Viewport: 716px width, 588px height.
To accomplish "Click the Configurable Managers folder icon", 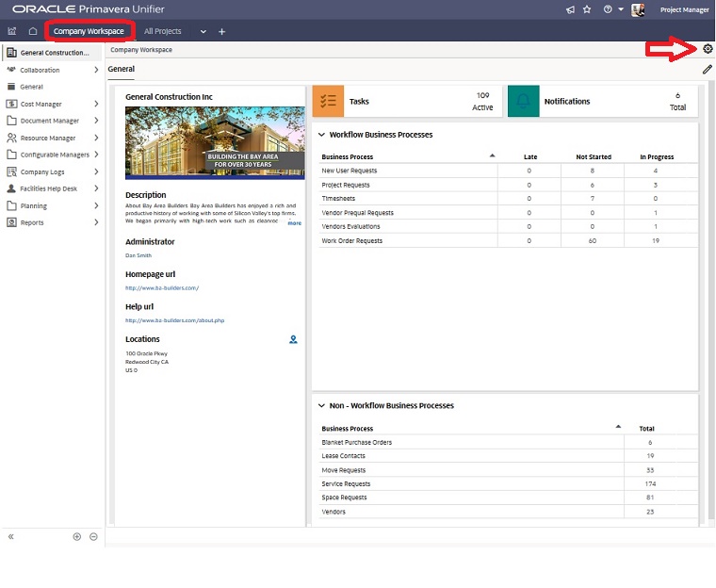I will [x=12, y=155].
